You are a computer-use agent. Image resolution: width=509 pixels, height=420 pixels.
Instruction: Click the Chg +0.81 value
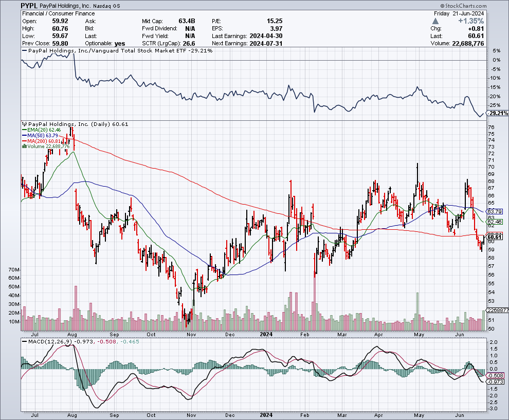[476, 29]
